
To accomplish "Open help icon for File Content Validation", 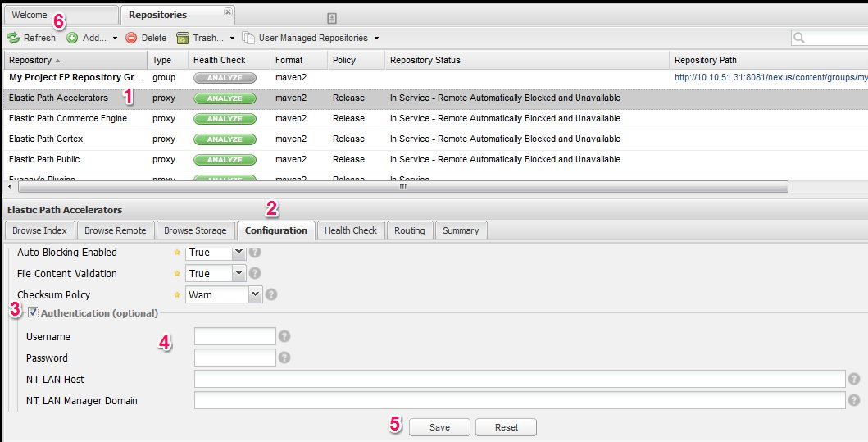I will [255, 273].
